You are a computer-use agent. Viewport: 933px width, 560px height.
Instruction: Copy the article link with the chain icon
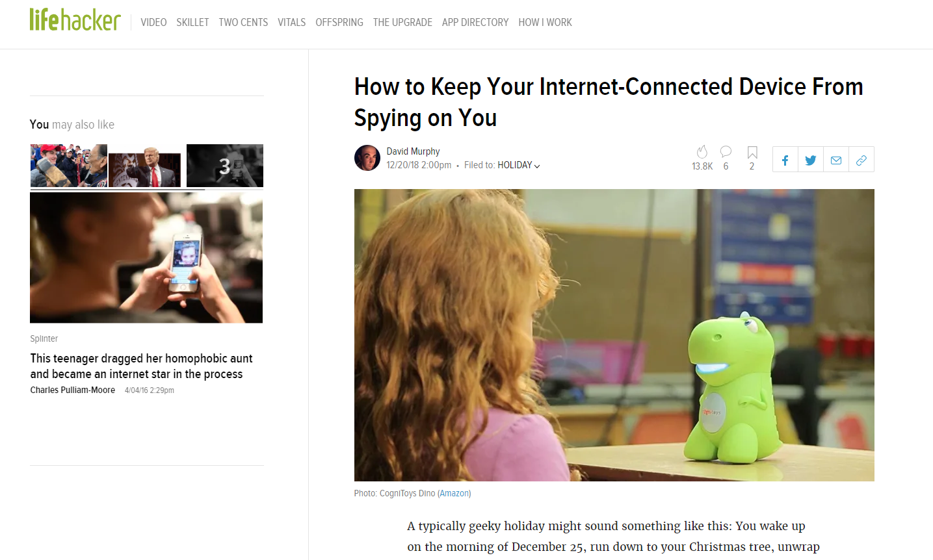[861, 160]
